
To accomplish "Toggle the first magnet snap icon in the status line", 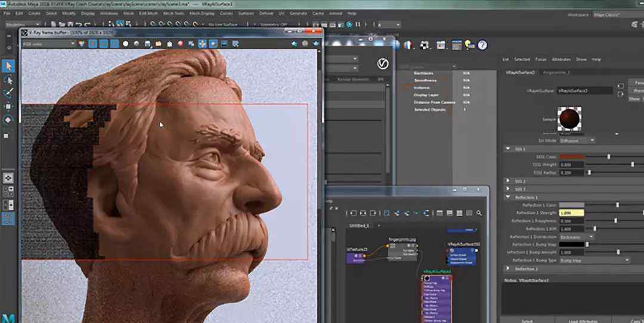I will [x=153, y=24].
